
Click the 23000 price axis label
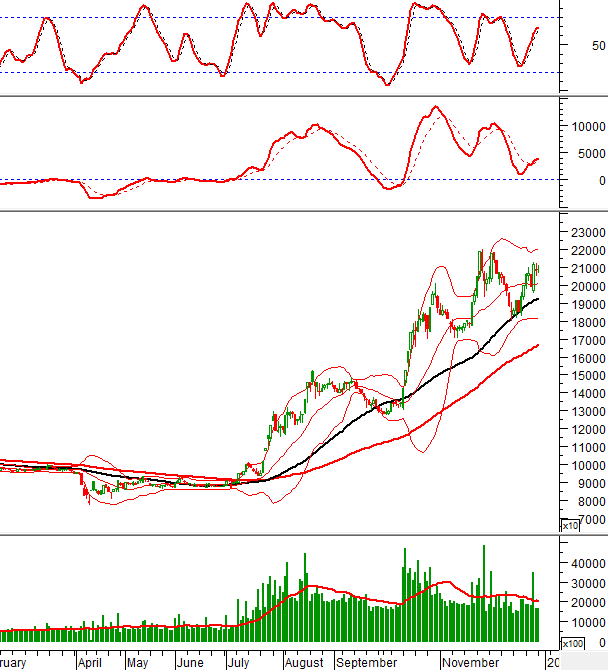coord(585,233)
